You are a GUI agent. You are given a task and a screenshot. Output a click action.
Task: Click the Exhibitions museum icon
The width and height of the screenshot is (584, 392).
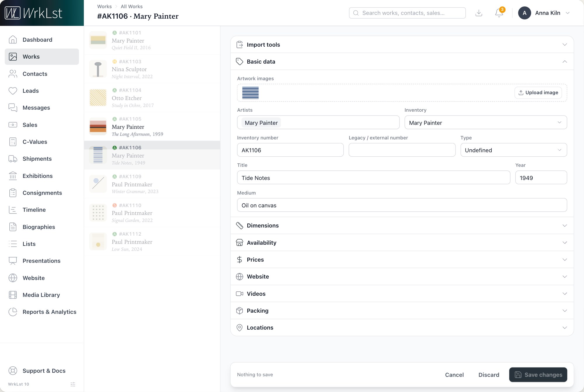[13, 176]
